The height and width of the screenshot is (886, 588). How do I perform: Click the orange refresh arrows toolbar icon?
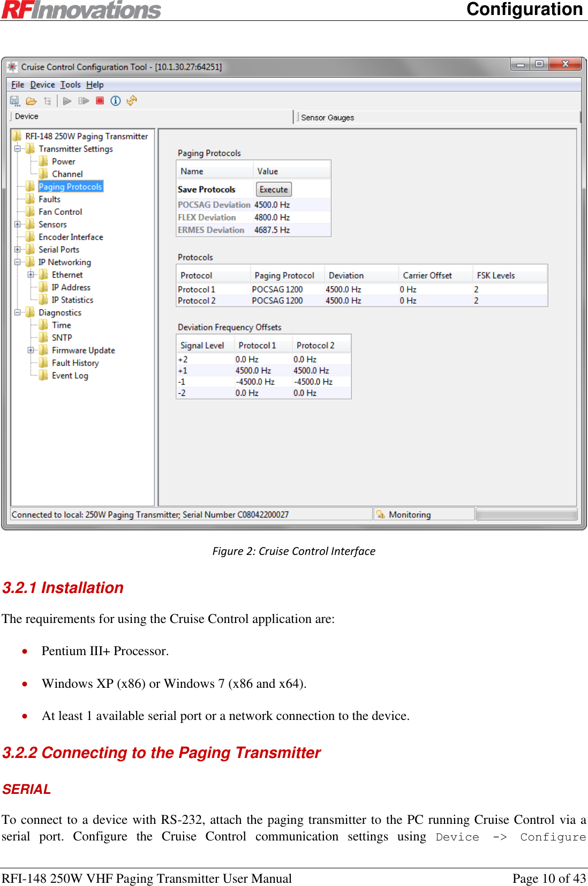pos(132,100)
